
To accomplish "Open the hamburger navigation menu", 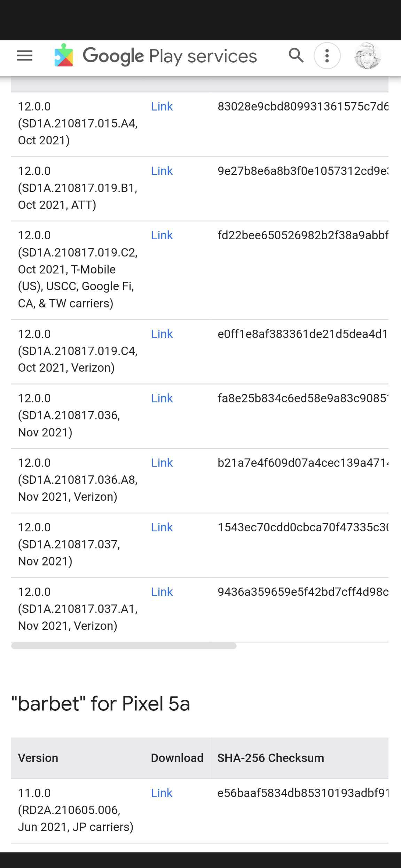I will pyautogui.click(x=25, y=56).
